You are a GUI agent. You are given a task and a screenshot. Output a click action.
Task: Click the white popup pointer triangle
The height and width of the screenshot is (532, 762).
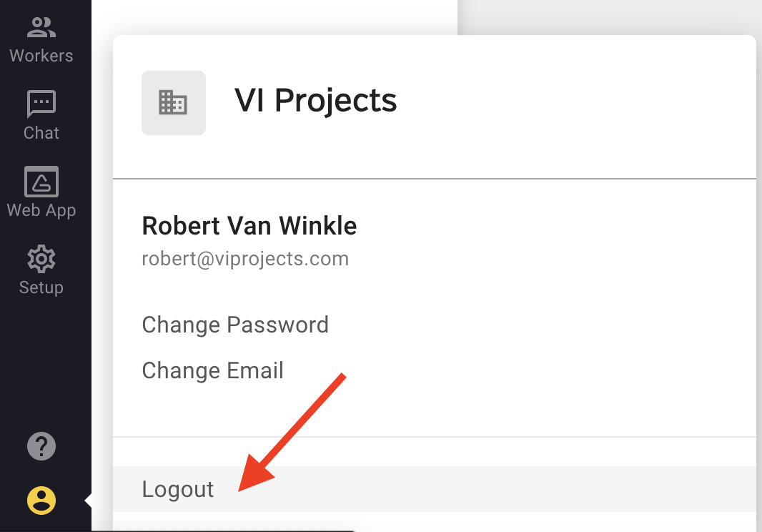(x=88, y=501)
